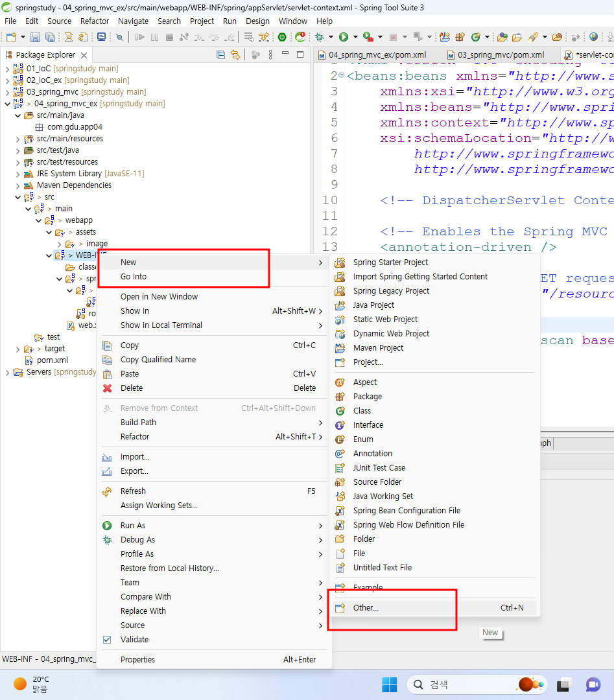
Task: Expand the Maven Dependencies node
Action: coord(18,185)
